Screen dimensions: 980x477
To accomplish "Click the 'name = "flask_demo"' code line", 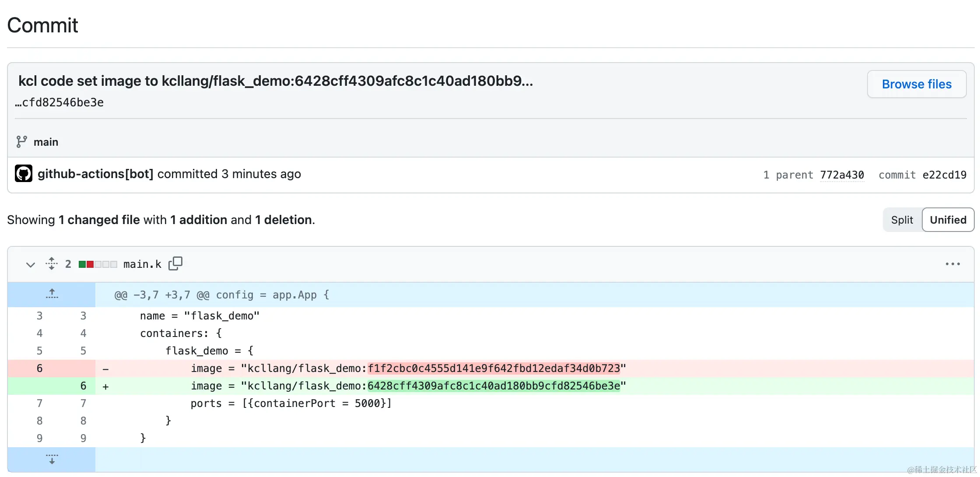I will click(200, 316).
